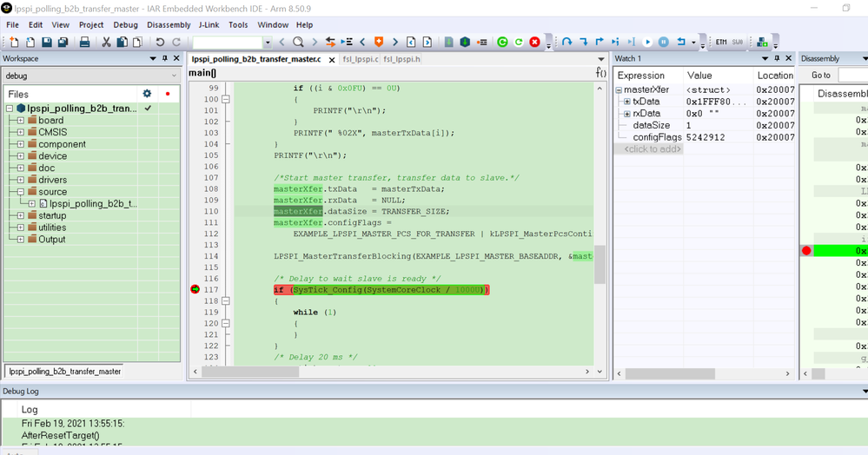
Task: Open the Project menu
Action: tap(90, 25)
